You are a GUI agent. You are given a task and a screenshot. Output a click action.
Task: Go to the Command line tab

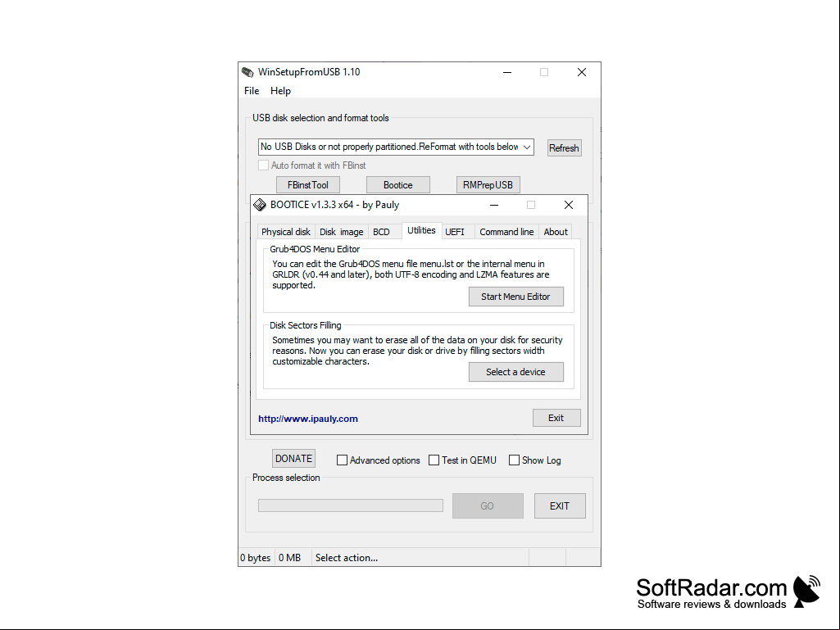506,231
